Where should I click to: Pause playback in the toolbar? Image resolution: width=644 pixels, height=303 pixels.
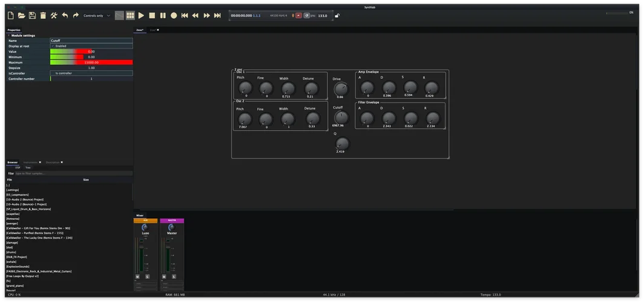[x=163, y=16]
